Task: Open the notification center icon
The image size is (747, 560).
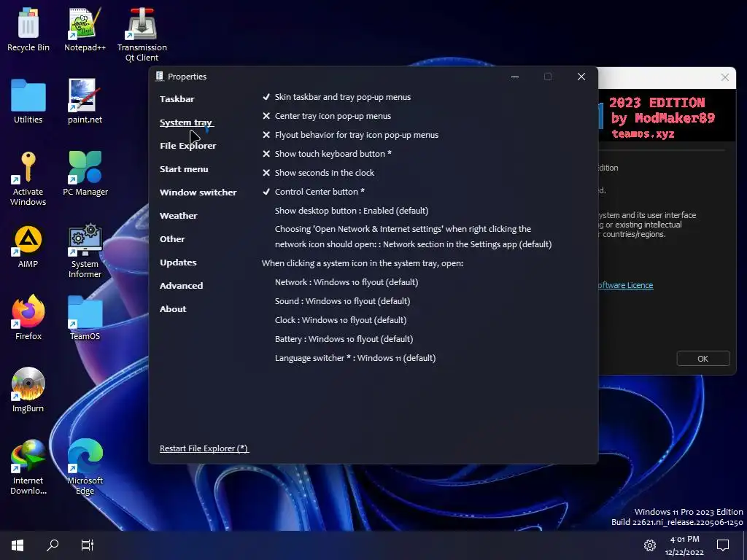Action: 723,545
